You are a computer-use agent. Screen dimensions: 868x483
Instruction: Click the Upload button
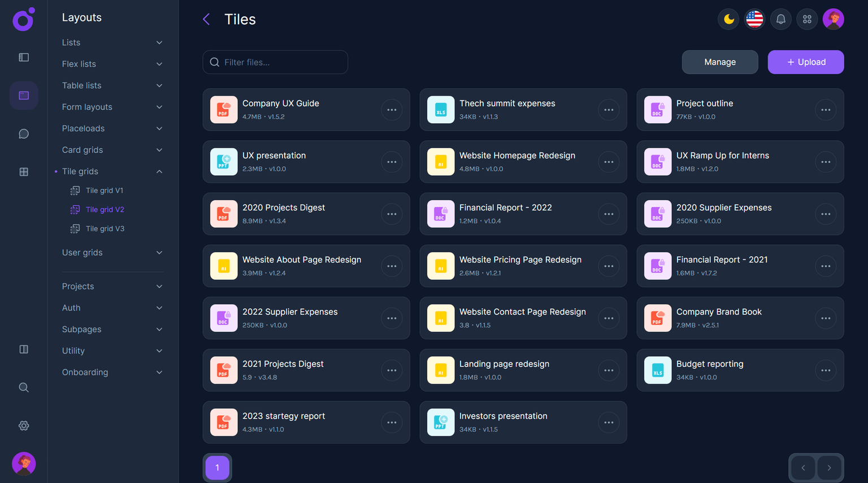click(805, 62)
